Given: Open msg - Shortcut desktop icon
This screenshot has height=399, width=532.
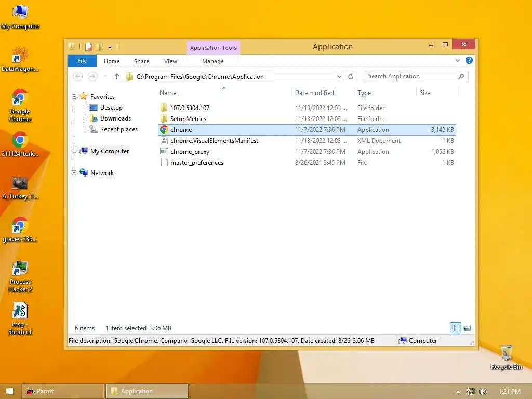Looking at the screenshot, I should click(20, 319).
